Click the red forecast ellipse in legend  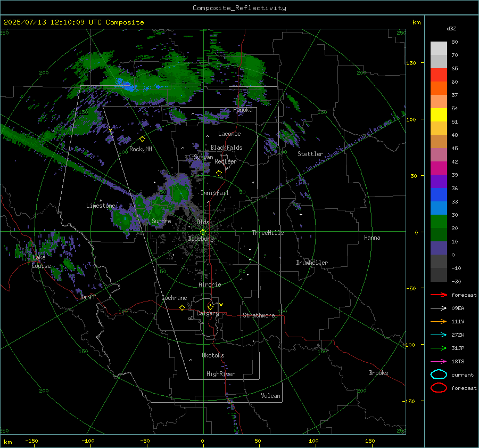click(x=439, y=388)
